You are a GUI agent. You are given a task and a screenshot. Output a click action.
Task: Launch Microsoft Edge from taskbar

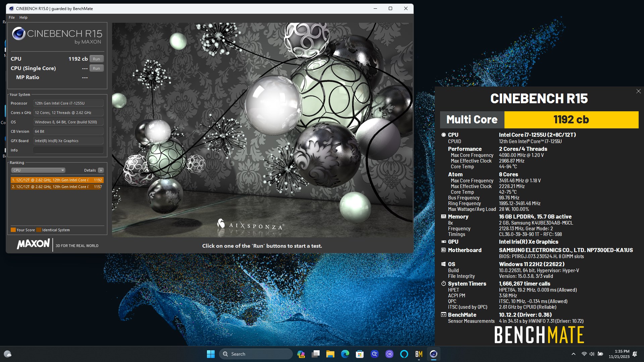pos(345,354)
